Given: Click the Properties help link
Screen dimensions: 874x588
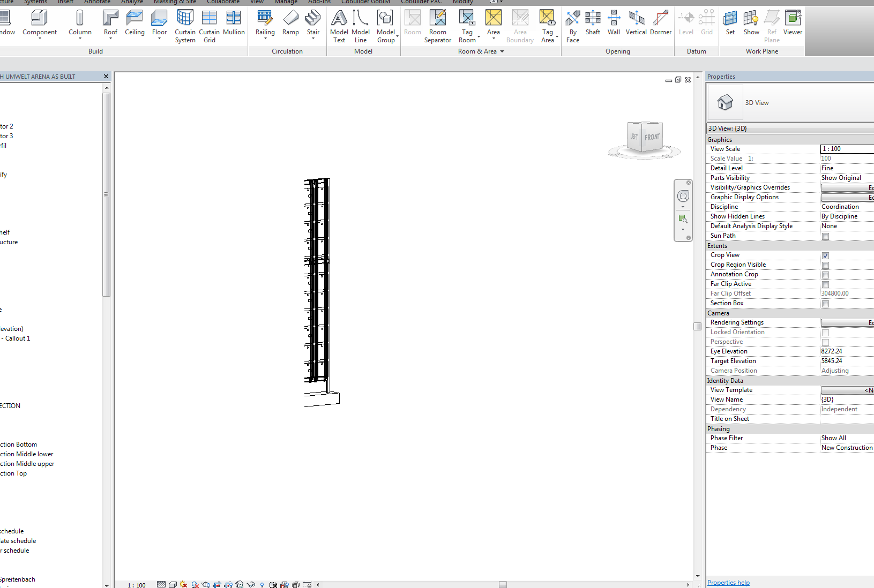Looking at the screenshot, I should click(728, 582).
